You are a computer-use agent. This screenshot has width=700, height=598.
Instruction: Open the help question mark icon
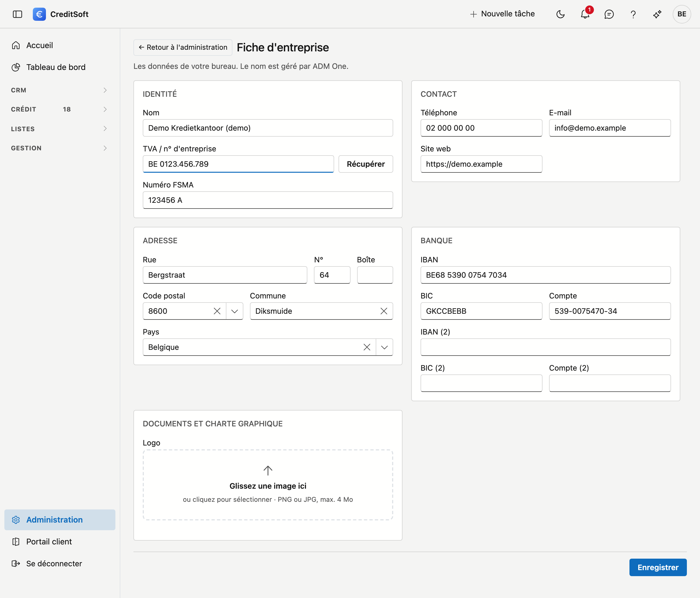633,14
